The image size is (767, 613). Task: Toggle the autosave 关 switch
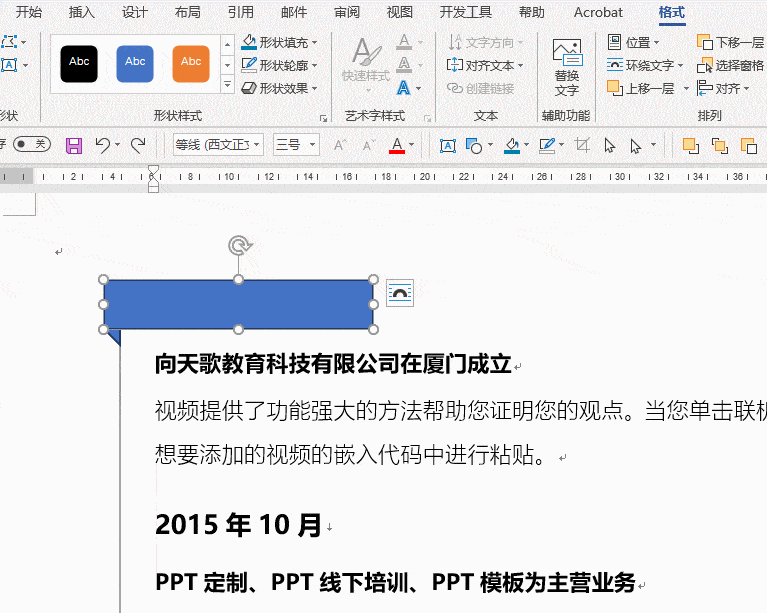point(32,144)
